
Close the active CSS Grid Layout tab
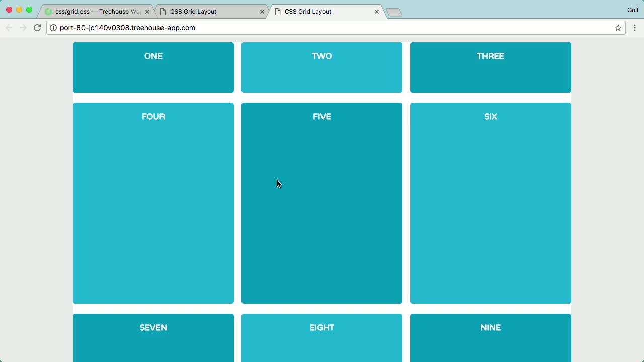click(377, 12)
